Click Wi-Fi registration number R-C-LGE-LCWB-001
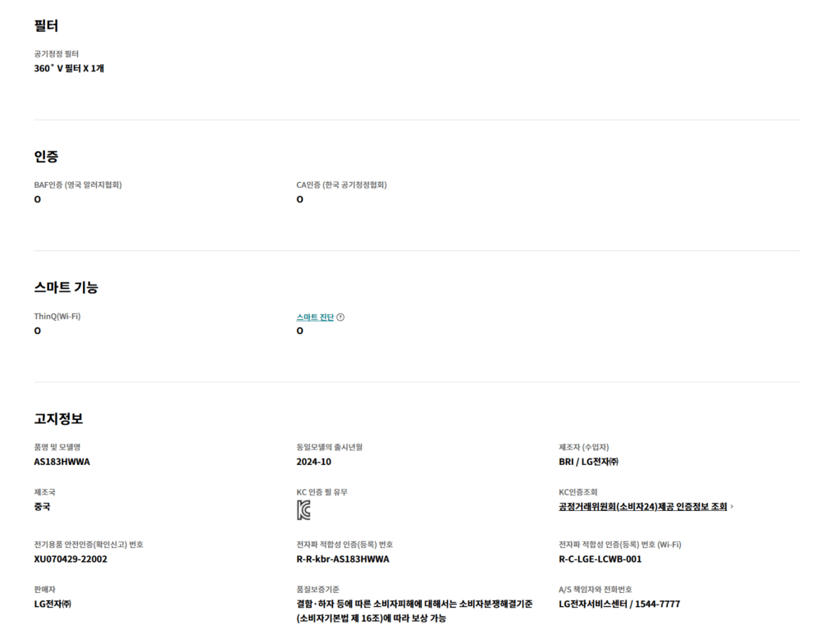This screenshot has height=625, width=840. [x=600, y=559]
